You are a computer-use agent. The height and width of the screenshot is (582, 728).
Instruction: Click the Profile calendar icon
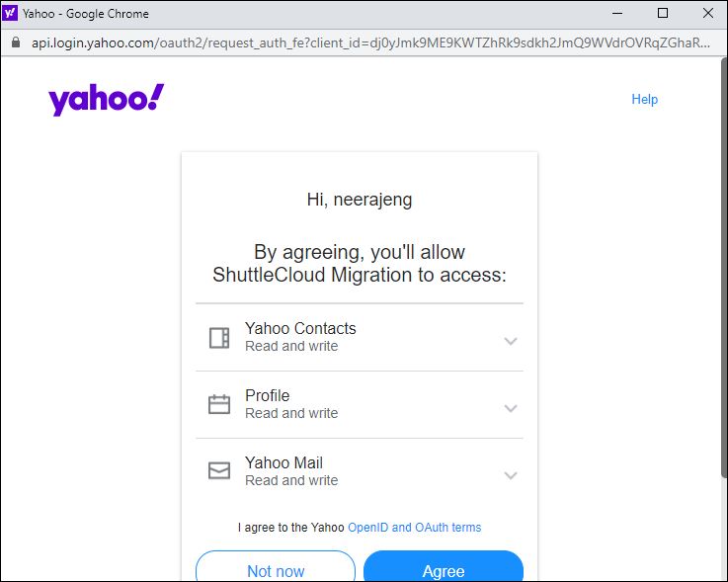coord(219,404)
